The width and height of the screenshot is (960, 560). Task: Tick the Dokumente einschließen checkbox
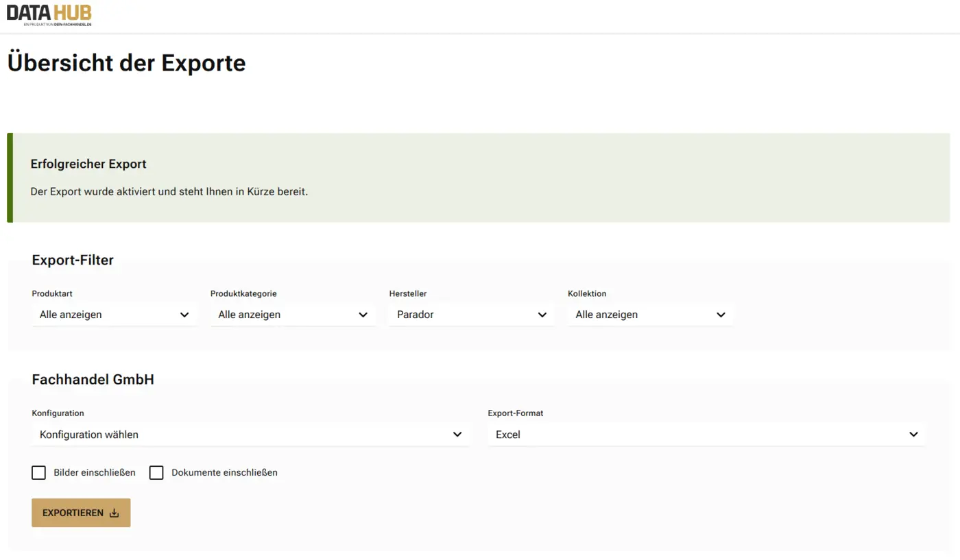pos(156,473)
